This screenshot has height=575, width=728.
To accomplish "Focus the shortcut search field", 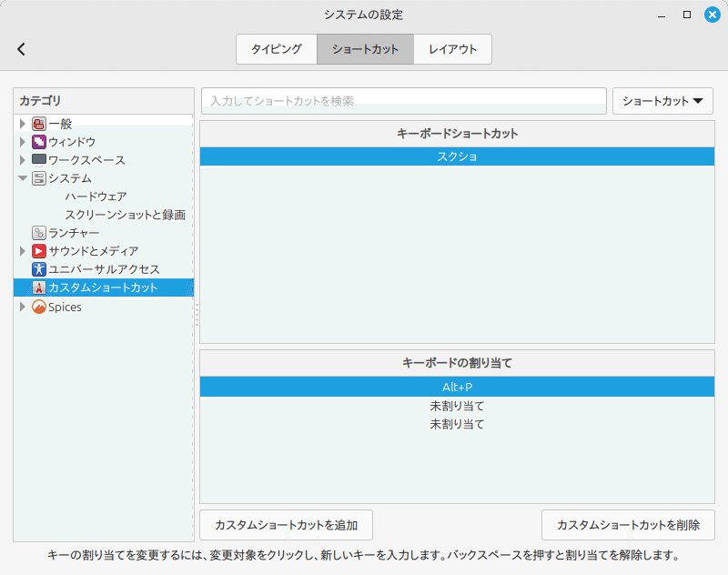I will tap(404, 101).
